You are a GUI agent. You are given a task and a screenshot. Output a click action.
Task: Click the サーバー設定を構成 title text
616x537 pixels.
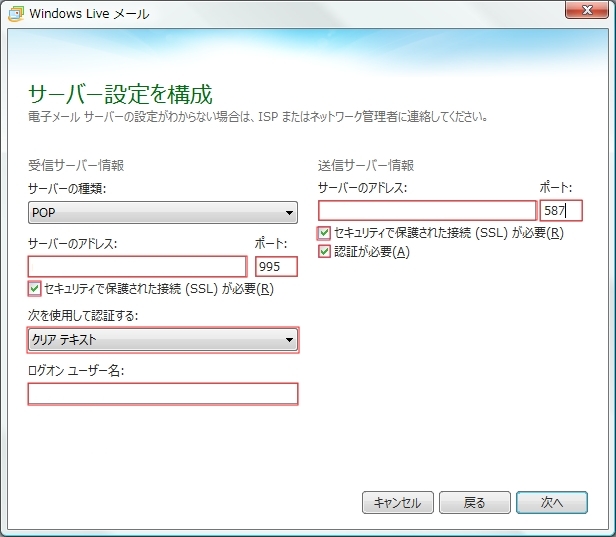click(x=120, y=94)
